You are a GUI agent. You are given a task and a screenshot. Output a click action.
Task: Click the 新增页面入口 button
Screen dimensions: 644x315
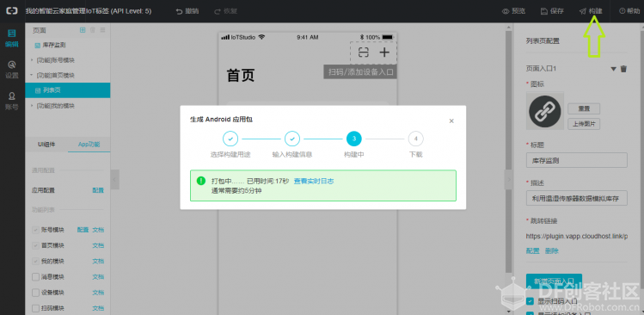point(554,281)
